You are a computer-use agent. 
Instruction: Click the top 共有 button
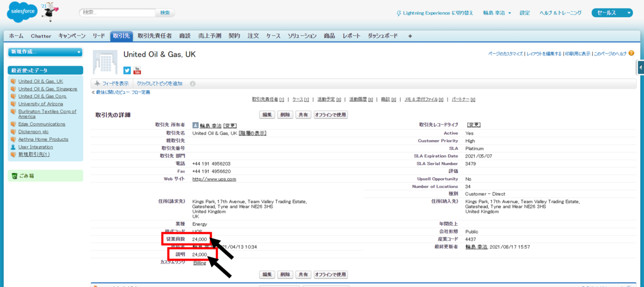(x=304, y=114)
